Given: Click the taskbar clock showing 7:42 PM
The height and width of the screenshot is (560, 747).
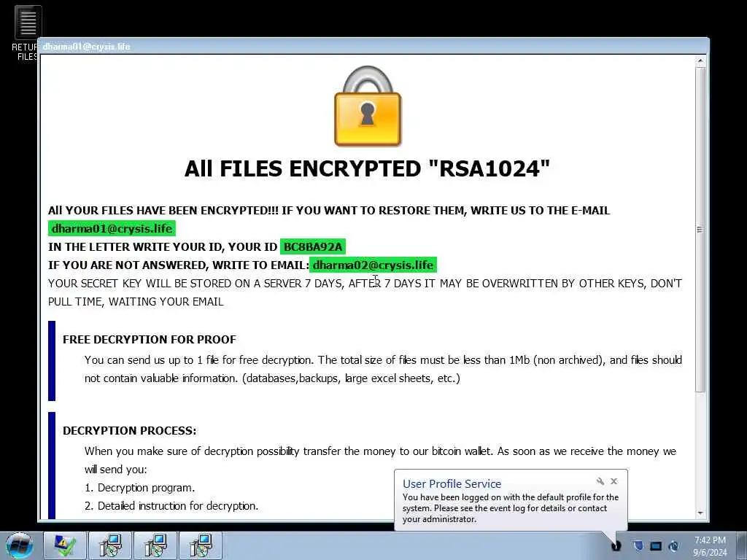Looking at the screenshot, I should coord(710,546).
